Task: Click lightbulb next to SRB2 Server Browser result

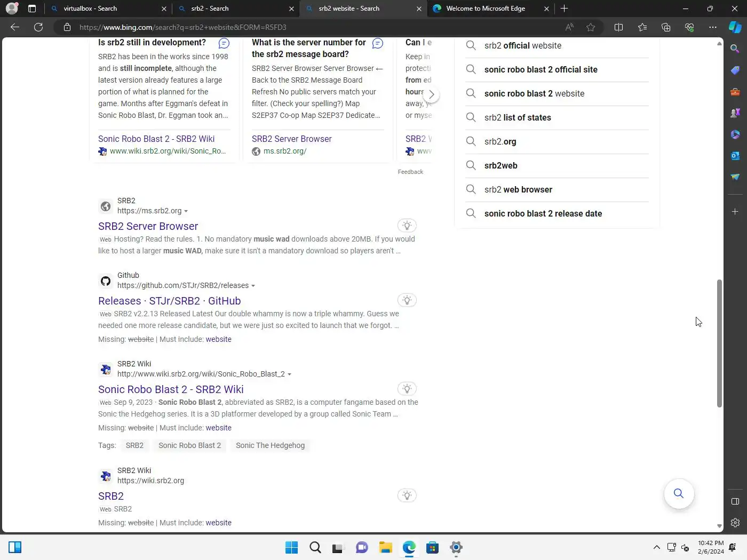Action: click(x=407, y=226)
